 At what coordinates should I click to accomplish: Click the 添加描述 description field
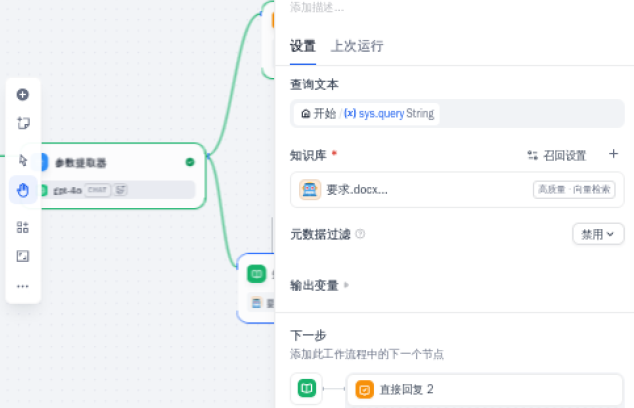coord(317,7)
